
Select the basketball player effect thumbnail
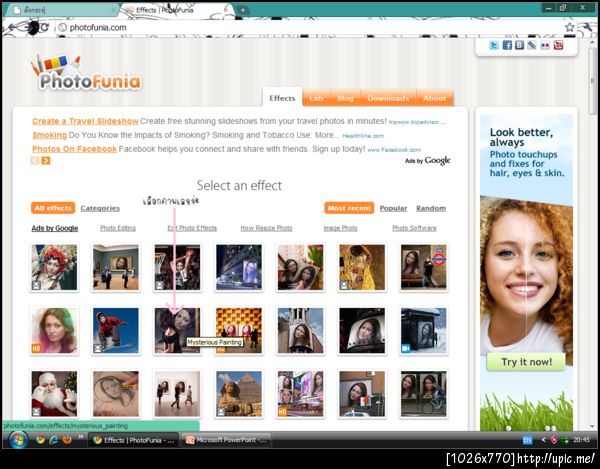pos(177,267)
